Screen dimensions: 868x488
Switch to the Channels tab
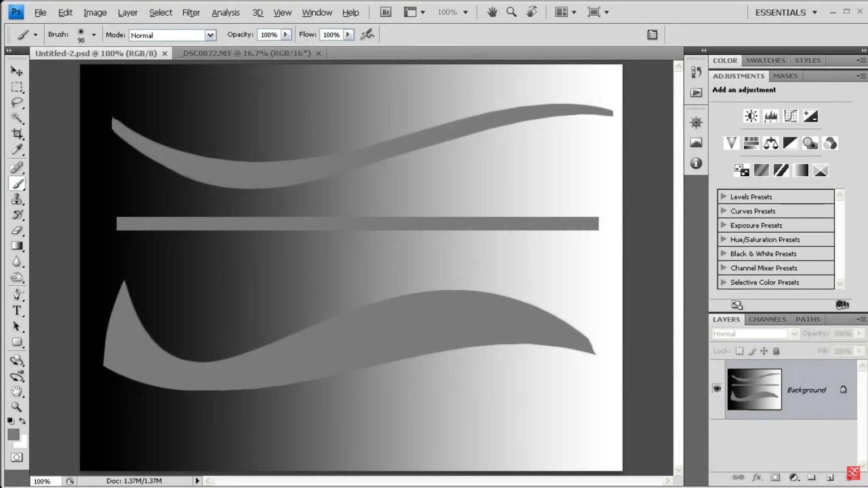point(767,319)
